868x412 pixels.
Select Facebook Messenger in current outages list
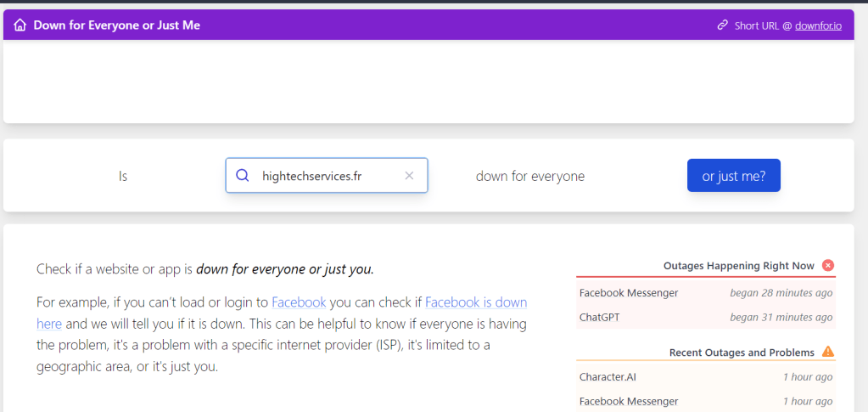click(x=629, y=293)
